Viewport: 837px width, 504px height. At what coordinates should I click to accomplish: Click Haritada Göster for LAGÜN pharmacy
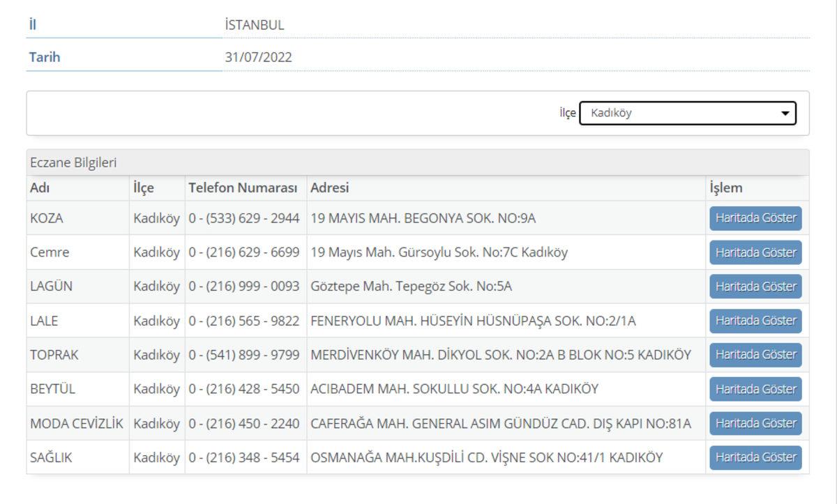(755, 286)
